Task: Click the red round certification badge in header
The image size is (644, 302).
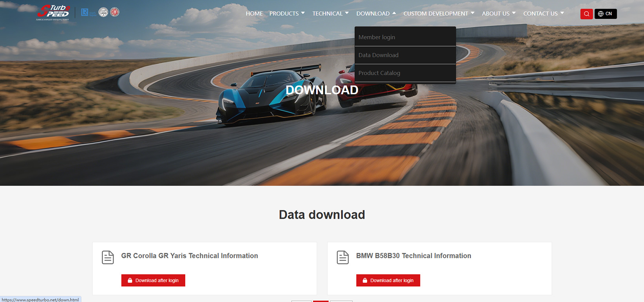Action: (114, 12)
